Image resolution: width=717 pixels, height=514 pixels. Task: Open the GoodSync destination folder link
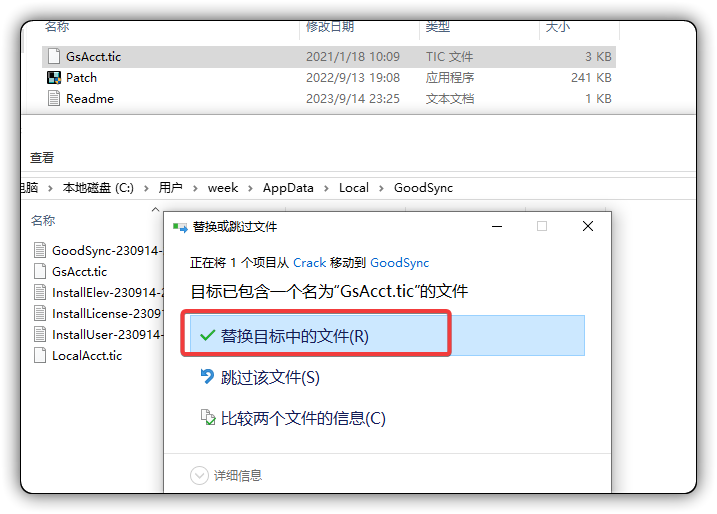(400, 262)
